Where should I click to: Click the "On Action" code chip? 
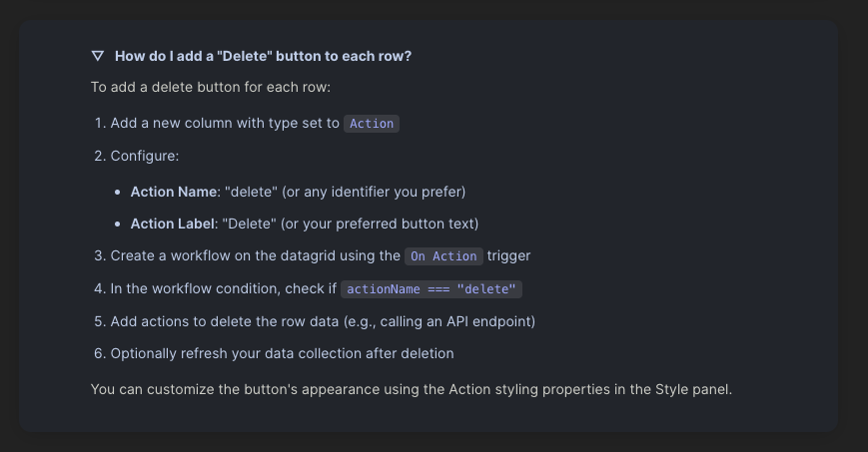tap(443, 256)
